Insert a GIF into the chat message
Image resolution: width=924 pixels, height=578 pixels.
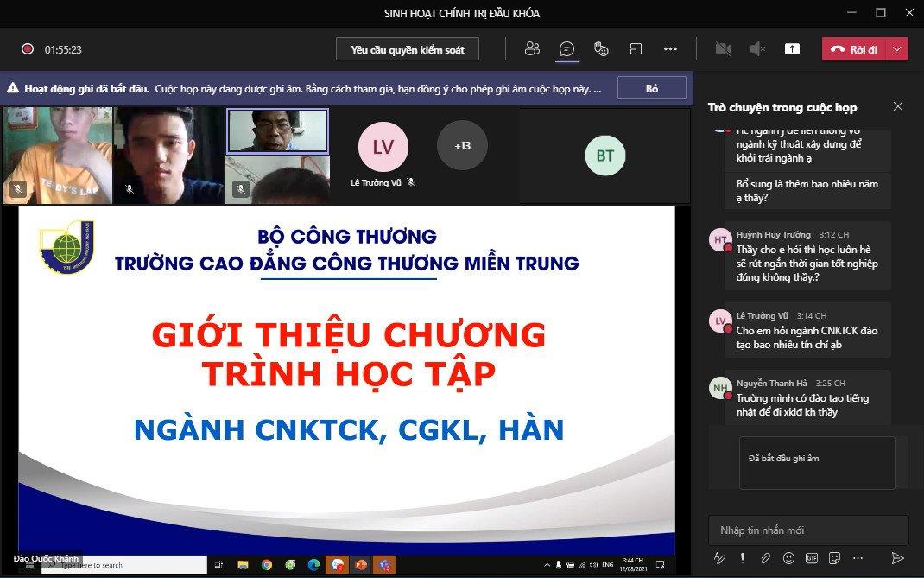813,557
